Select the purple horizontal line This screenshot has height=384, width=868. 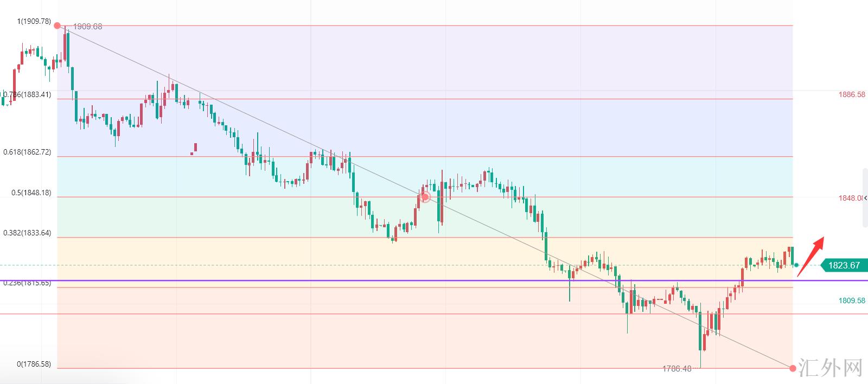point(434,280)
